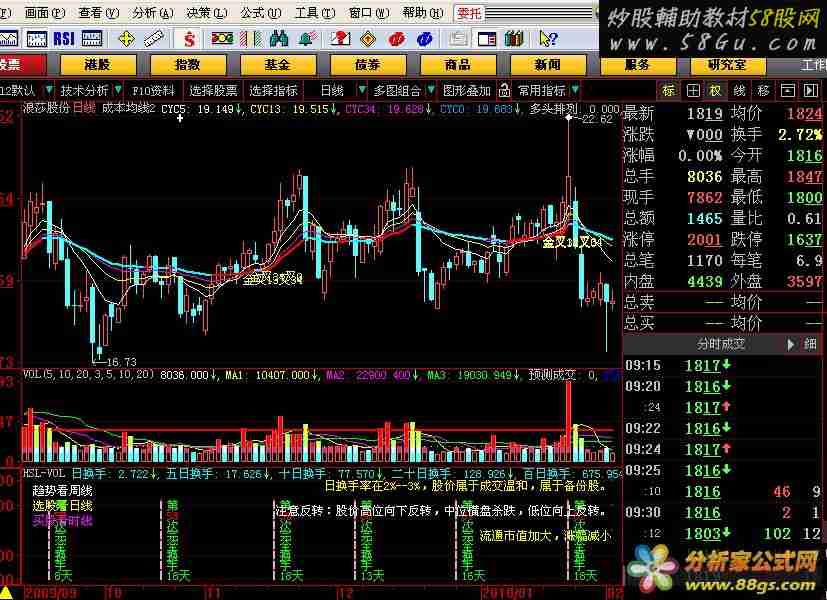This screenshot has height=600, width=827.
Task: Open the 窗口(W) menu
Action: (x=369, y=13)
